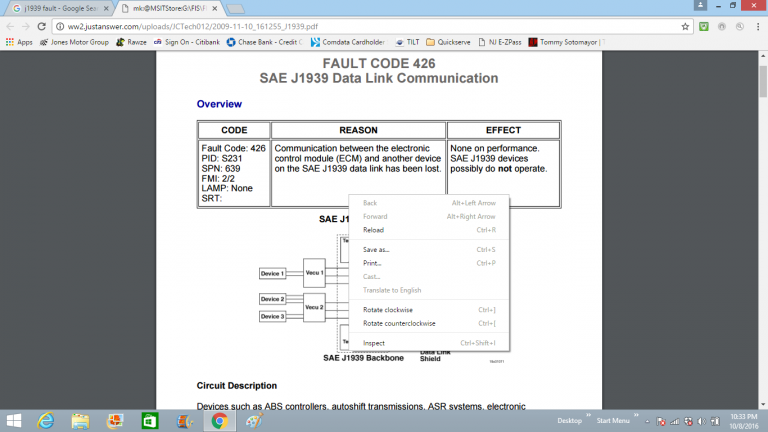The image size is (768, 432).
Task: Click the Windows Start button
Action: pos(14,420)
